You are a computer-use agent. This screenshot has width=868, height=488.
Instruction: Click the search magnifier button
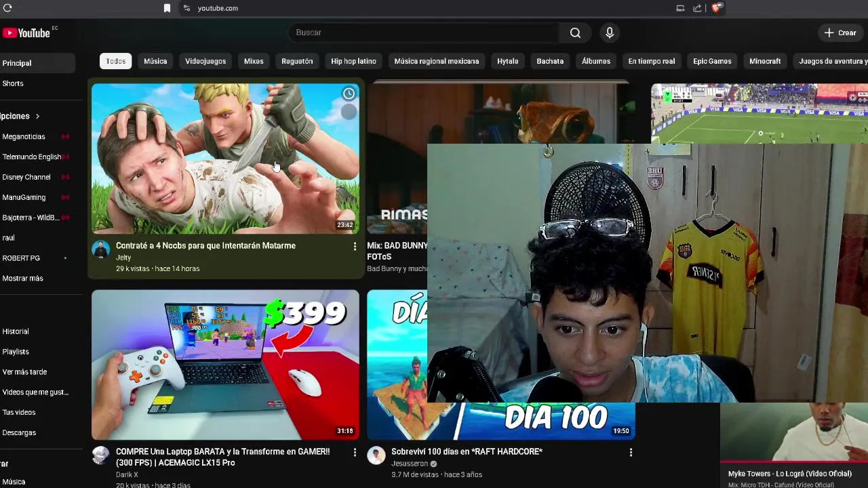click(x=575, y=33)
